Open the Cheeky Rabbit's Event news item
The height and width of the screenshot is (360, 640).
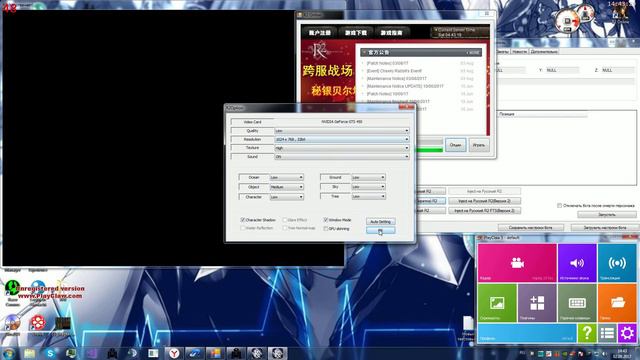(x=394, y=71)
